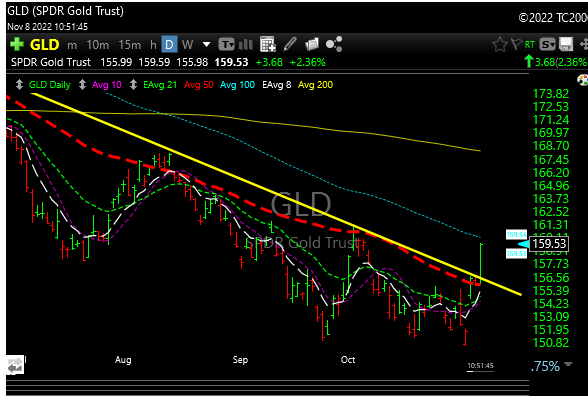Image resolution: width=588 pixels, height=396 pixels.
Task: Click the 'Nov 8 2022 10:51:45' timestamp
Action: pyautogui.click(x=48, y=27)
